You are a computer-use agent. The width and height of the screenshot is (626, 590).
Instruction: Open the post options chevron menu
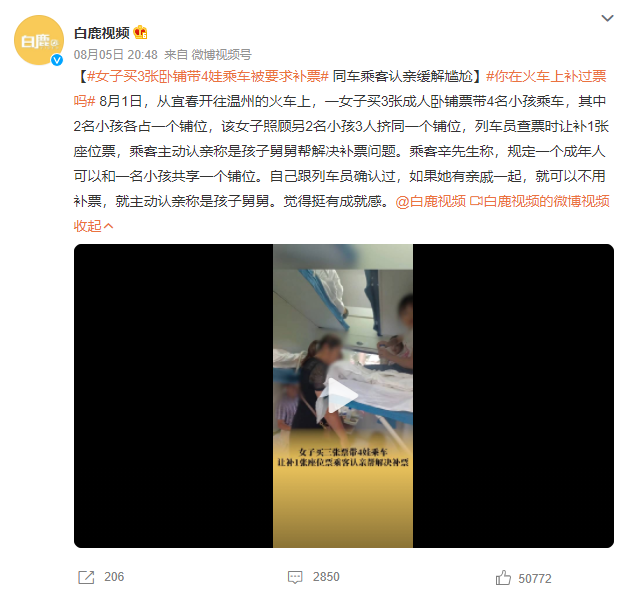click(607, 18)
